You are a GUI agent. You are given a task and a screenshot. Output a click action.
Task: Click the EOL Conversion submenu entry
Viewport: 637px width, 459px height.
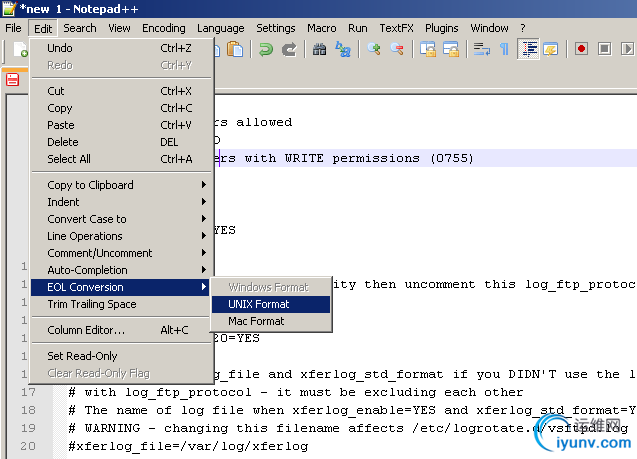(x=121, y=287)
